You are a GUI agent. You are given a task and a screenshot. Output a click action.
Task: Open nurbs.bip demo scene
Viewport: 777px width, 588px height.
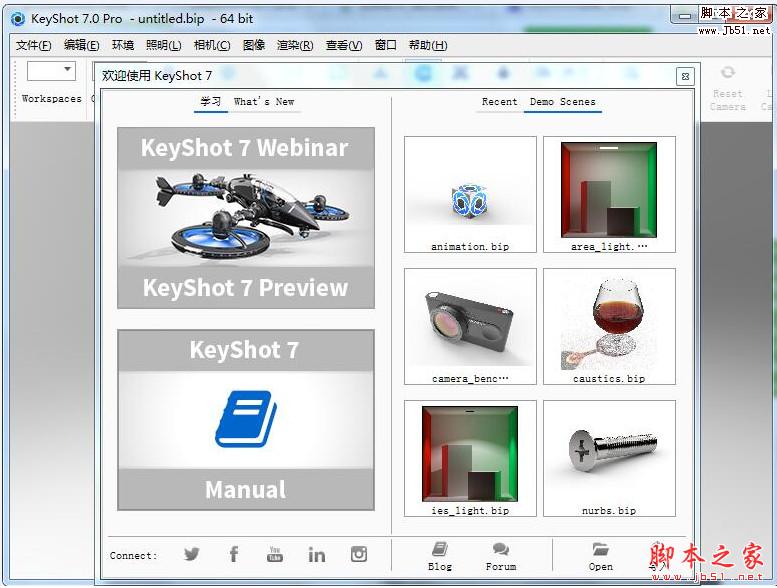tap(609, 459)
